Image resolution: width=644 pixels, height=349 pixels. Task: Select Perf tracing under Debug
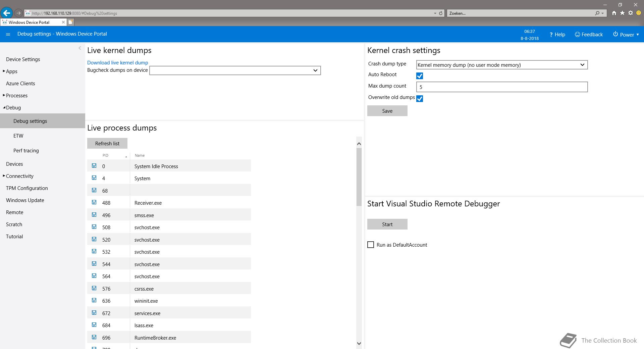pyautogui.click(x=26, y=151)
